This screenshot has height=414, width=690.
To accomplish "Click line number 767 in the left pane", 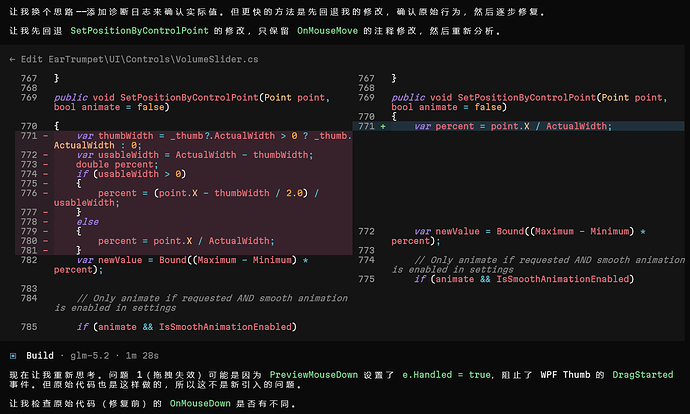I will click(x=29, y=78).
